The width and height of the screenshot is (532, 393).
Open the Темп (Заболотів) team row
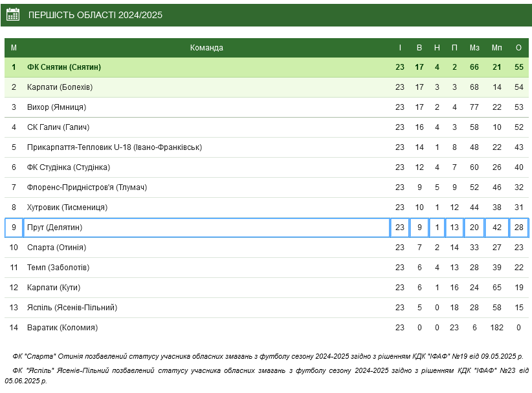coord(267,268)
